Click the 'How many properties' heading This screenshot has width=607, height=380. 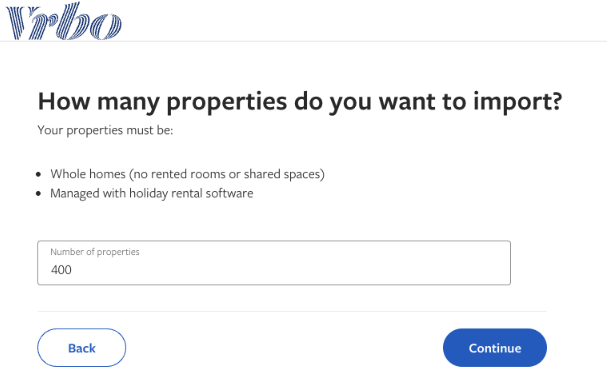(x=300, y=102)
